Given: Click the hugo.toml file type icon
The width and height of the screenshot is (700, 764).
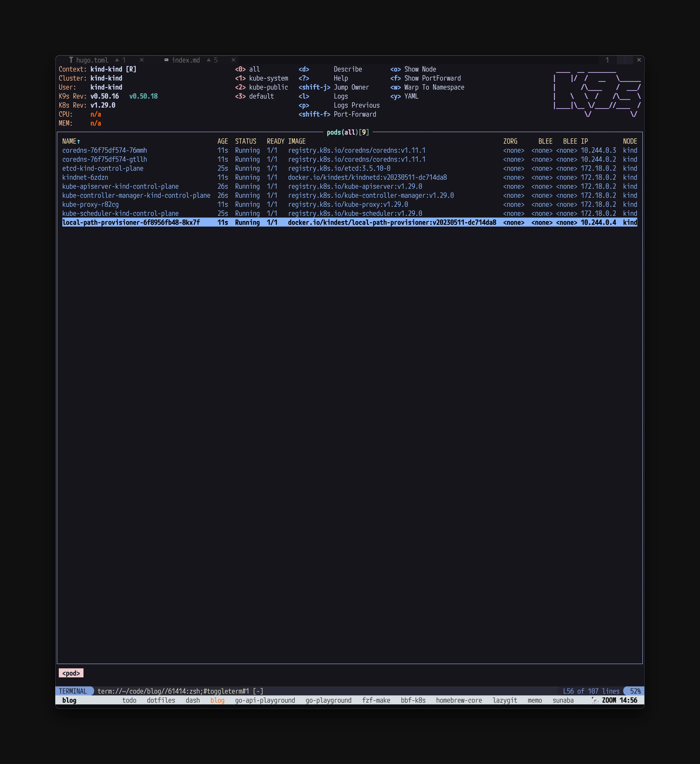Looking at the screenshot, I should (x=71, y=60).
